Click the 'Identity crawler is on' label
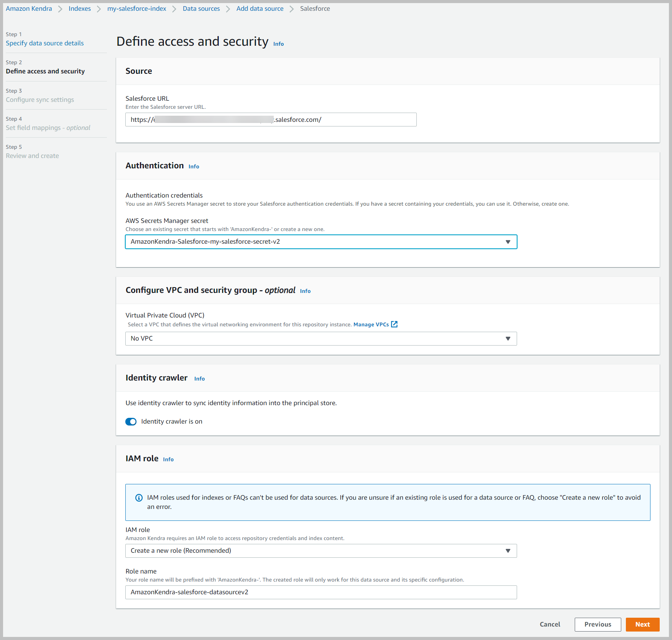 [x=172, y=422]
